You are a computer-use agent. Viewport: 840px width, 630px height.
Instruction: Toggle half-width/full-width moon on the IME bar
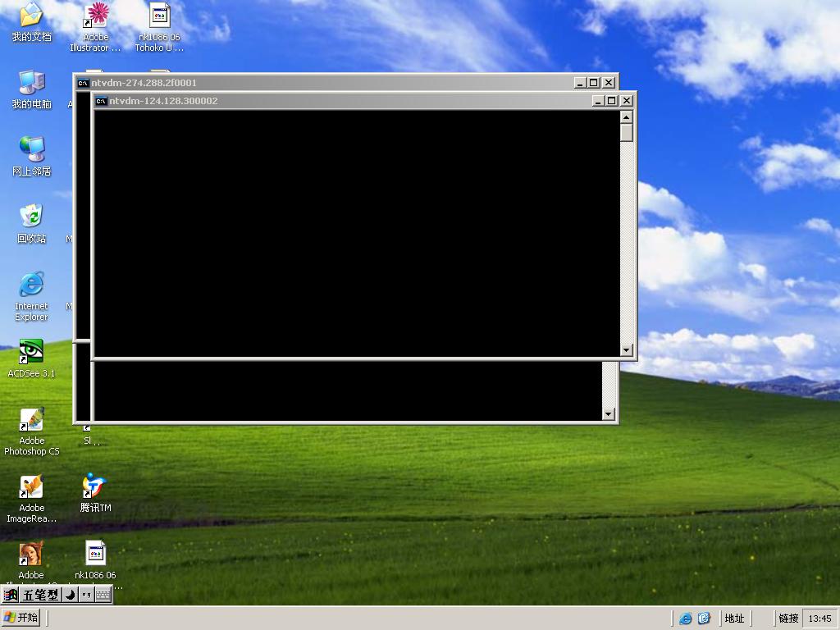point(71,595)
